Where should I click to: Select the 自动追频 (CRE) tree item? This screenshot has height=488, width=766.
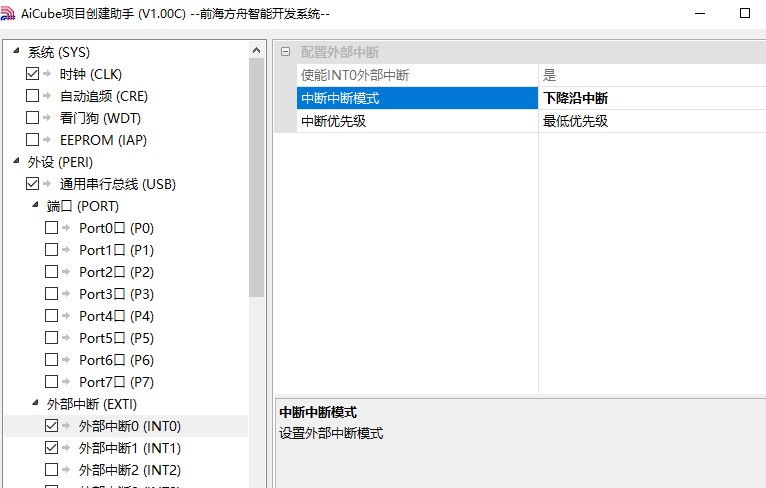point(104,96)
